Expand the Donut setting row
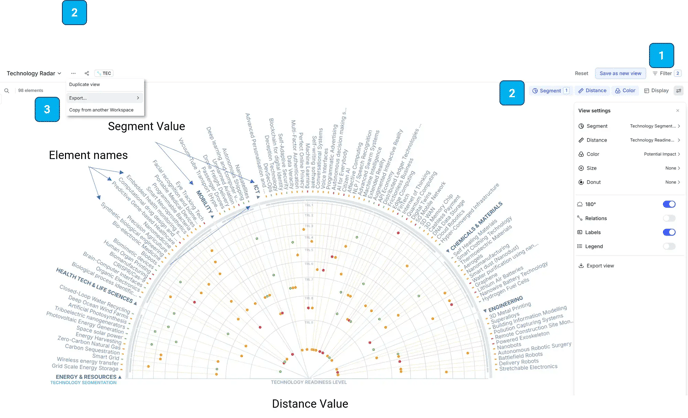 point(629,182)
